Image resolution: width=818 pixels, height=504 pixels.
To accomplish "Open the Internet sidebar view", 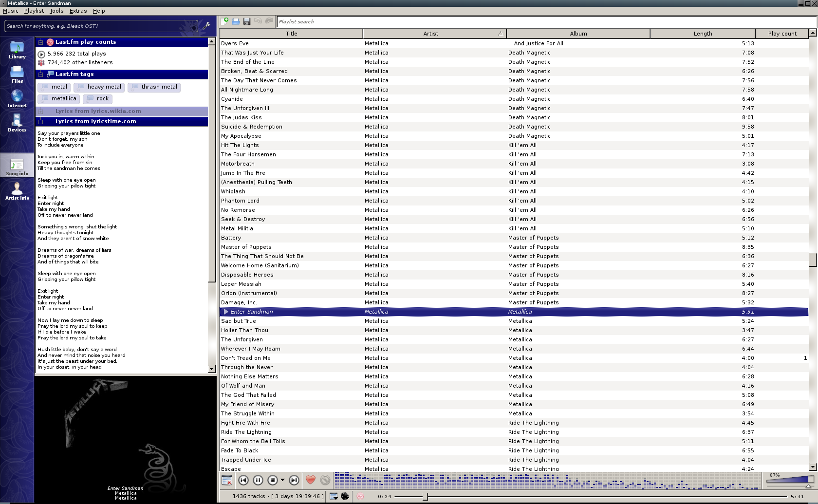I will tap(17, 99).
